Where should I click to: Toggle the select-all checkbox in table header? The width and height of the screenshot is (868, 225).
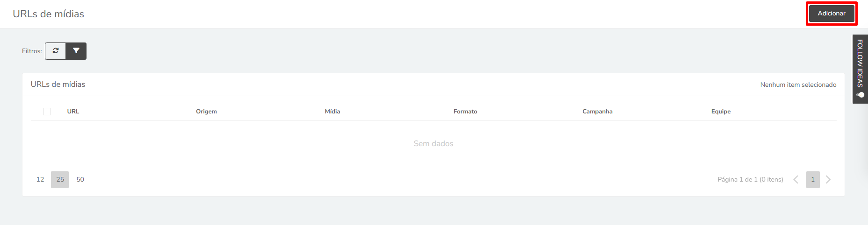[47, 112]
